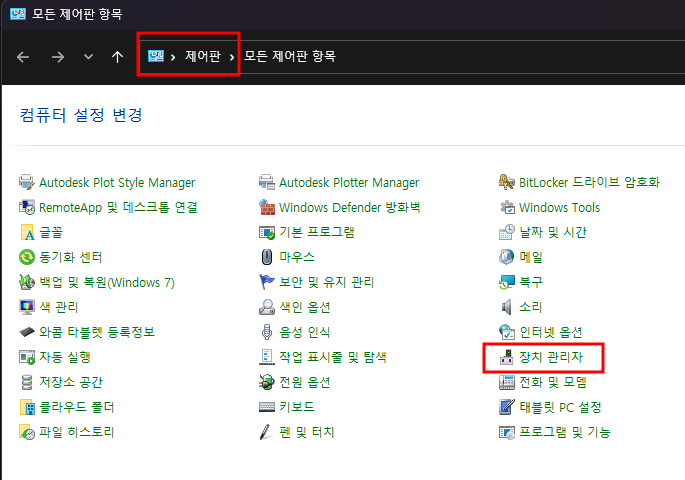
Task: Click the 기본 프로그램 icon
Action: 266,232
